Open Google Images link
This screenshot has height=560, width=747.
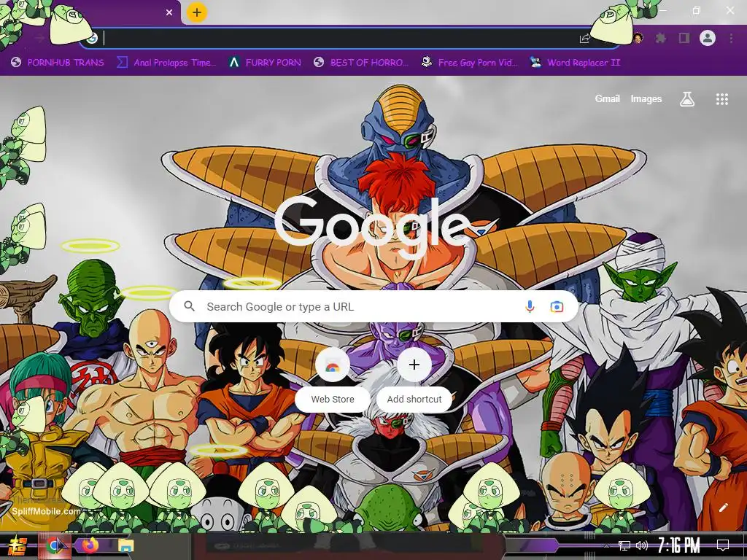tap(646, 98)
